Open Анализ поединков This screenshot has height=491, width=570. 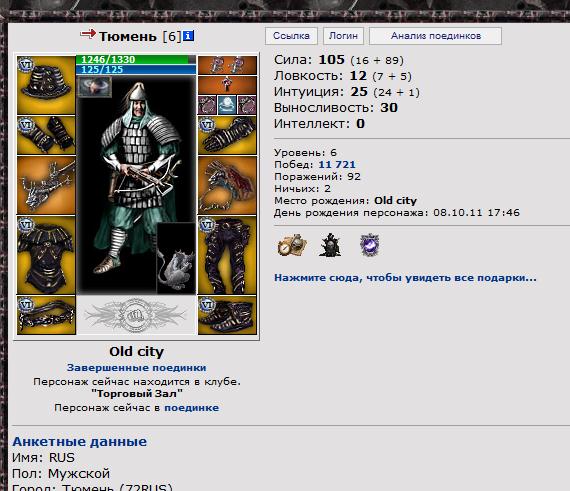tap(435, 36)
